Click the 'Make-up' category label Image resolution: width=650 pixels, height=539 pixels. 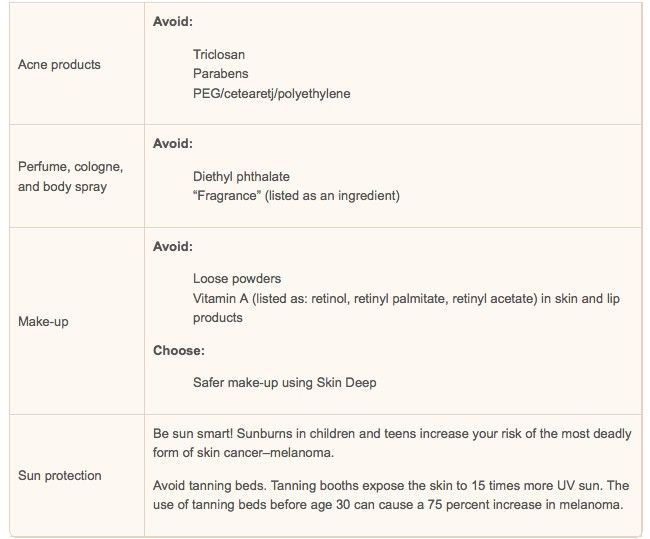[43, 321]
